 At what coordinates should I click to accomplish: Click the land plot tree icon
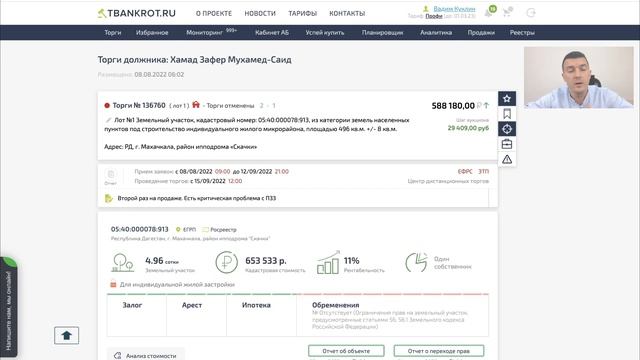coord(122,263)
